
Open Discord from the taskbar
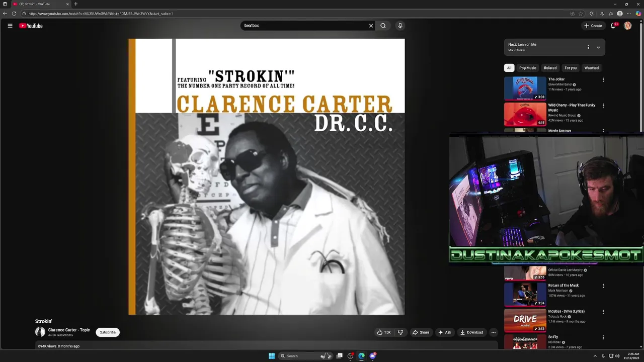pyautogui.click(x=373, y=356)
